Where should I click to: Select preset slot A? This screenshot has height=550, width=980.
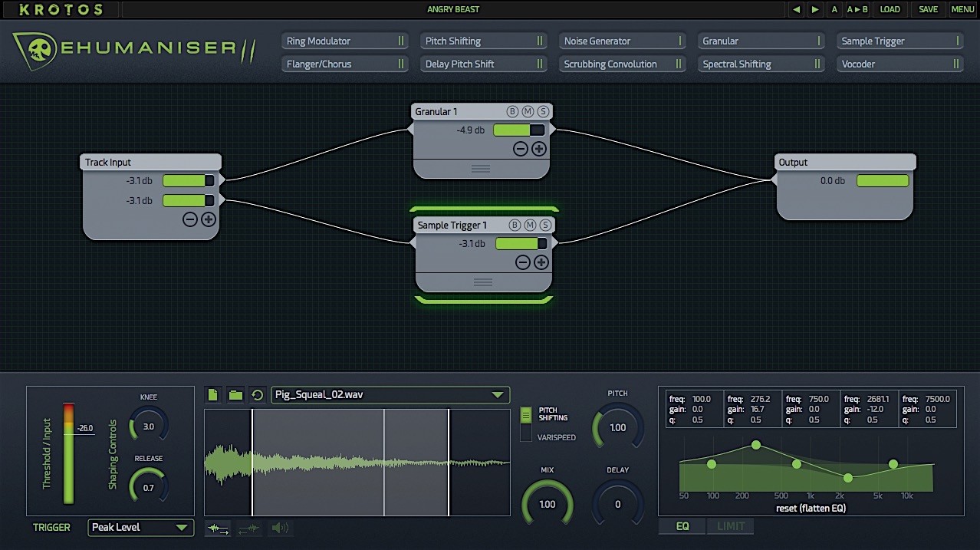[835, 9]
